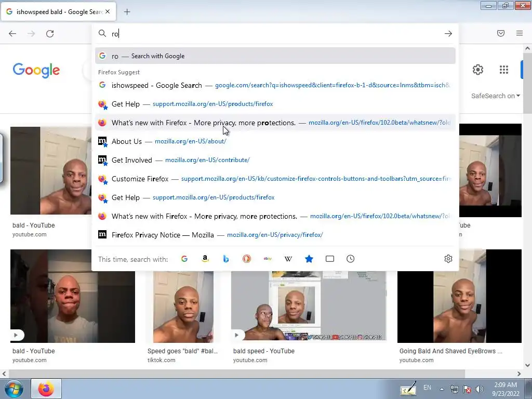Search this time with Wikipedia icon

[288, 259]
